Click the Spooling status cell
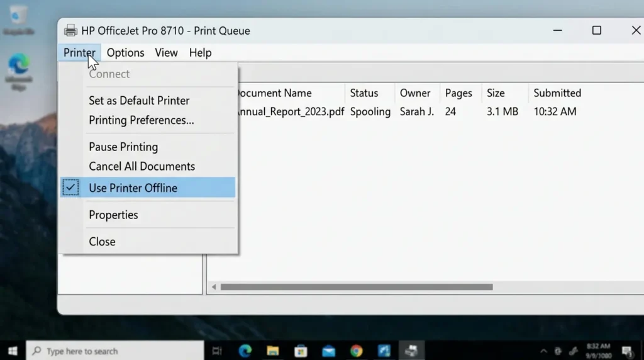 point(370,112)
